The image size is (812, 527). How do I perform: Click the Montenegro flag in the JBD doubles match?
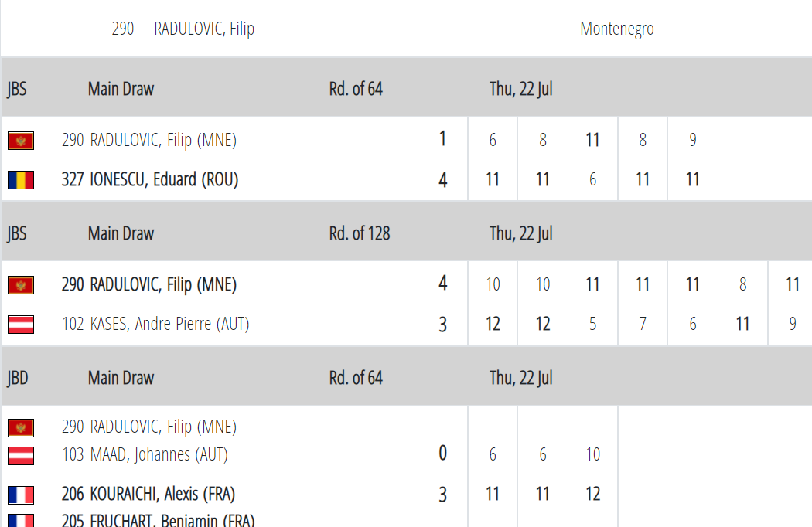(21, 427)
